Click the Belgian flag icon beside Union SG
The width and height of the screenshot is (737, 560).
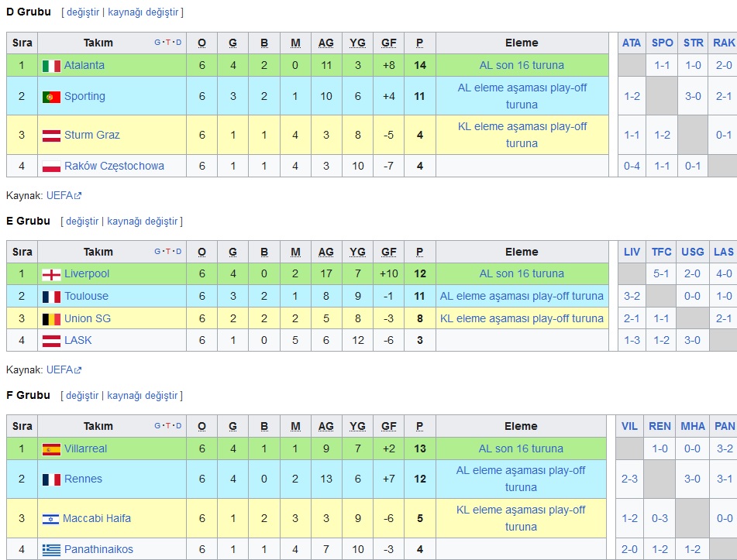pos(51,319)
